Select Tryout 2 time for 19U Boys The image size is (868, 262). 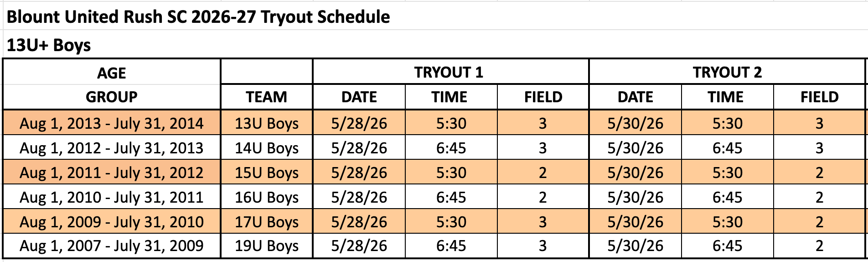(727, 246)
